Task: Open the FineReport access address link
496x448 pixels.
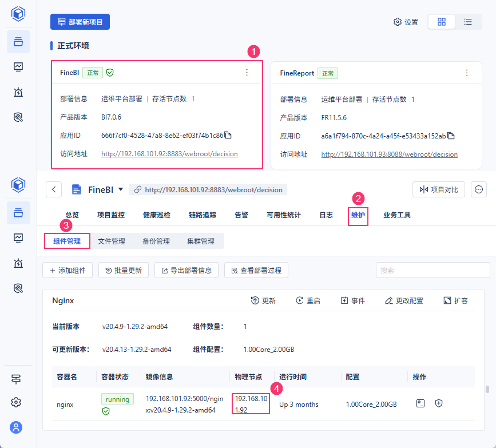Action: (x=390, y=154)
